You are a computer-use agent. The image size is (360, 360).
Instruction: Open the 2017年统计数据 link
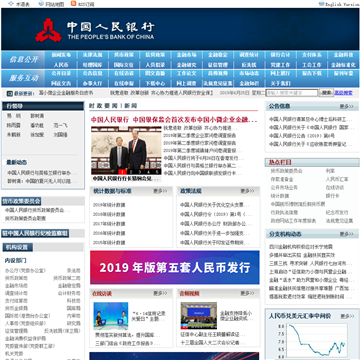coord(109,224)
